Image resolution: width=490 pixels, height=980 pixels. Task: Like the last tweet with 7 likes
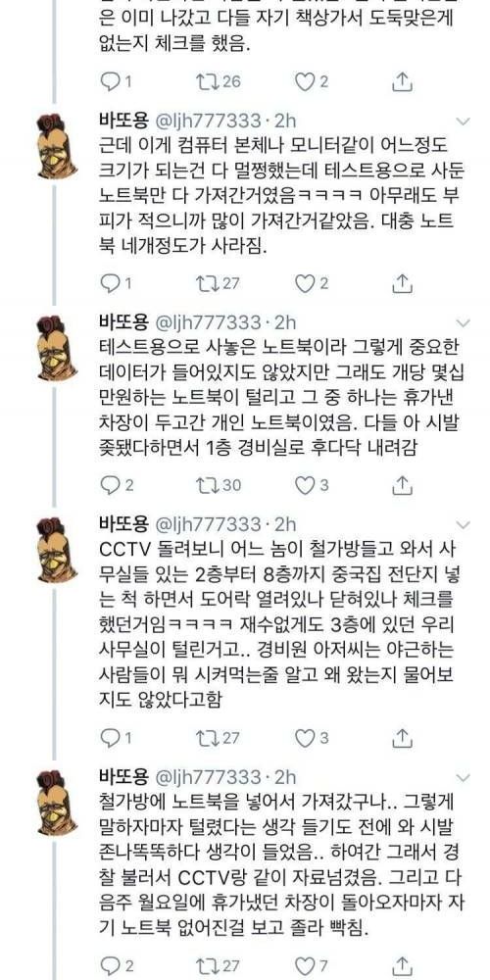click(312, 965)
